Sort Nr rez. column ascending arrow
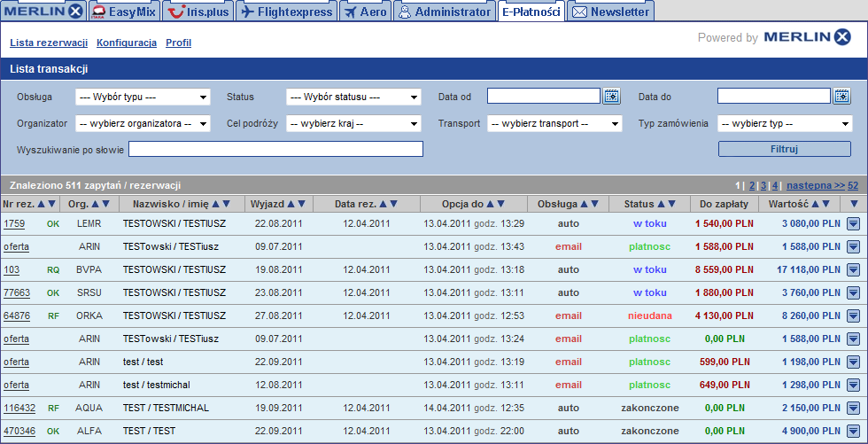The width and height of the screenshot is (868, 444). coord(43,204)
